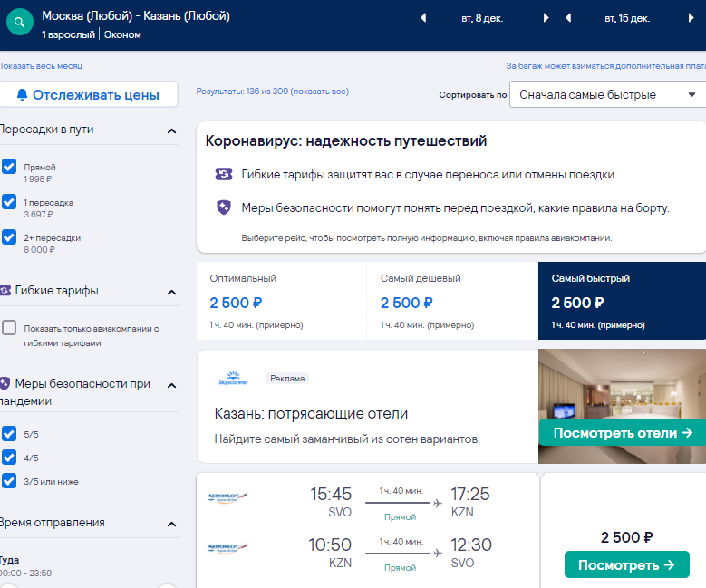
Task: Click the bell icon in Отслеживать цены
Action: click(22, 94)
